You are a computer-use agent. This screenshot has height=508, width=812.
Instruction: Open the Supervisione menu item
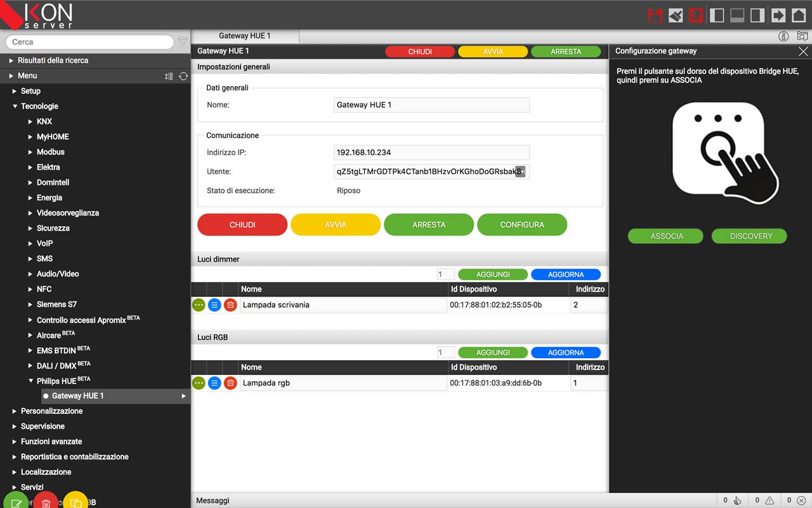point(43,426)
